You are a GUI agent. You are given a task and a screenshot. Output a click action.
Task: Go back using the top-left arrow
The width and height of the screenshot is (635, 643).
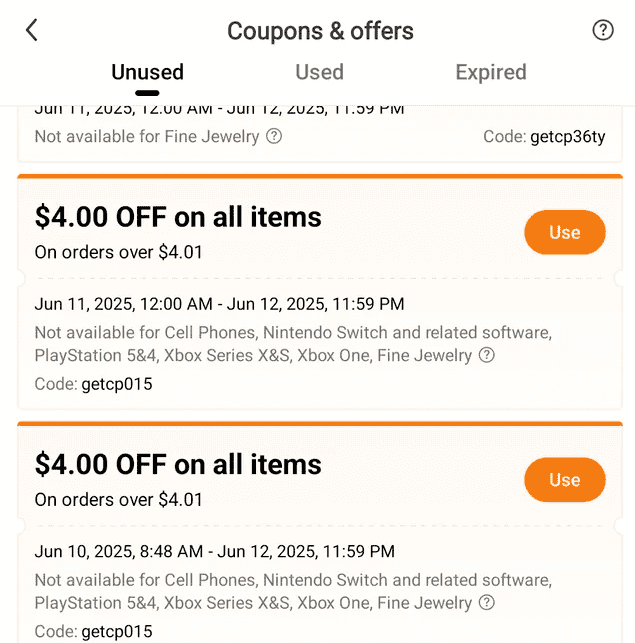(32, 30)
